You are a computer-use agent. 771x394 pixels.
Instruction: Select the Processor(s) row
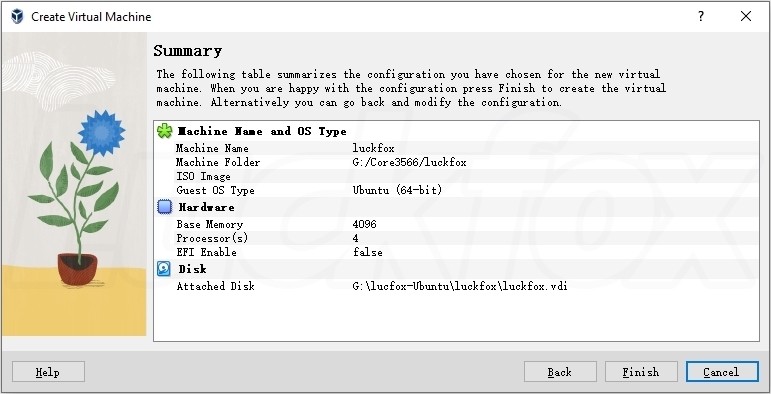tap(456, 238)
